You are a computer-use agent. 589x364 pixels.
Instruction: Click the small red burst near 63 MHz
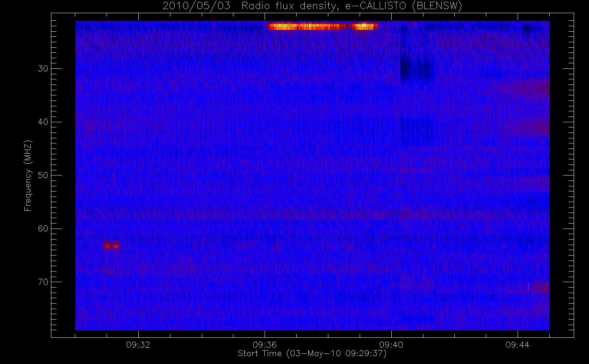coord(111,246)
